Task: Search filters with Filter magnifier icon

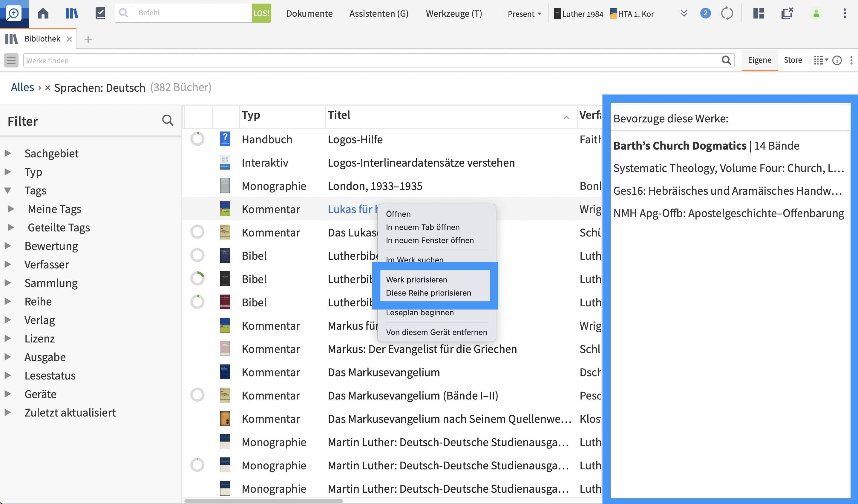Action: pos(168,120)
